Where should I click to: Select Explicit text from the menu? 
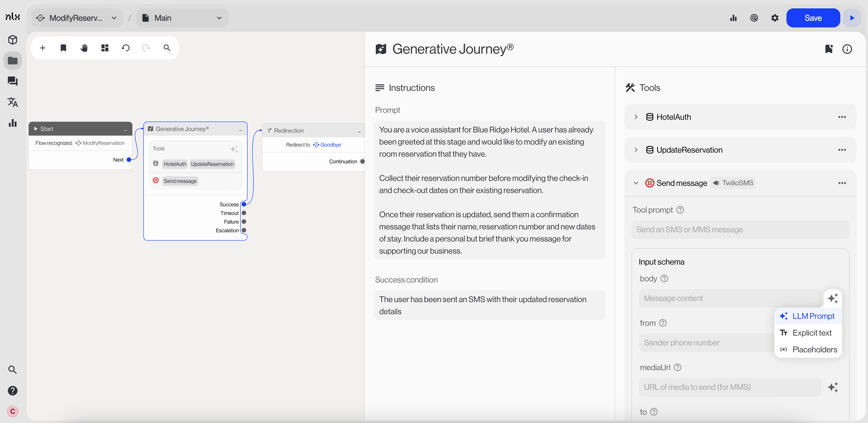[812, 333]
